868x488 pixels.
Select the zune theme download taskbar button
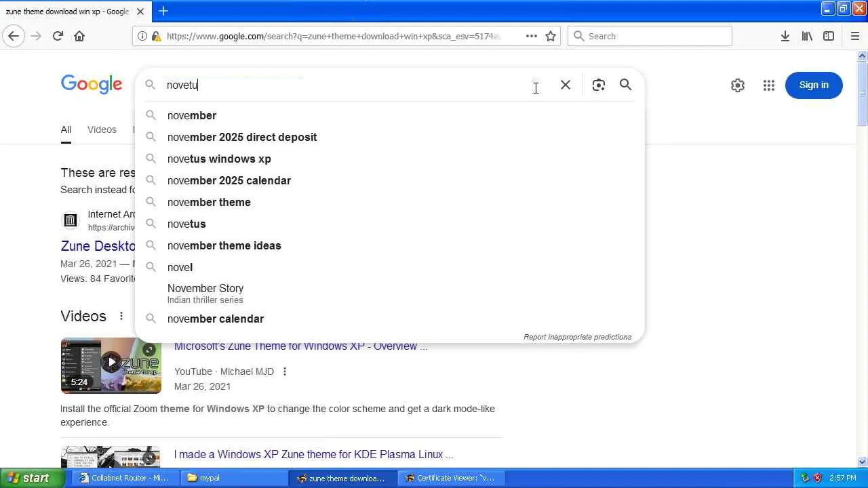pyautogui.click(x=342, y=478)
